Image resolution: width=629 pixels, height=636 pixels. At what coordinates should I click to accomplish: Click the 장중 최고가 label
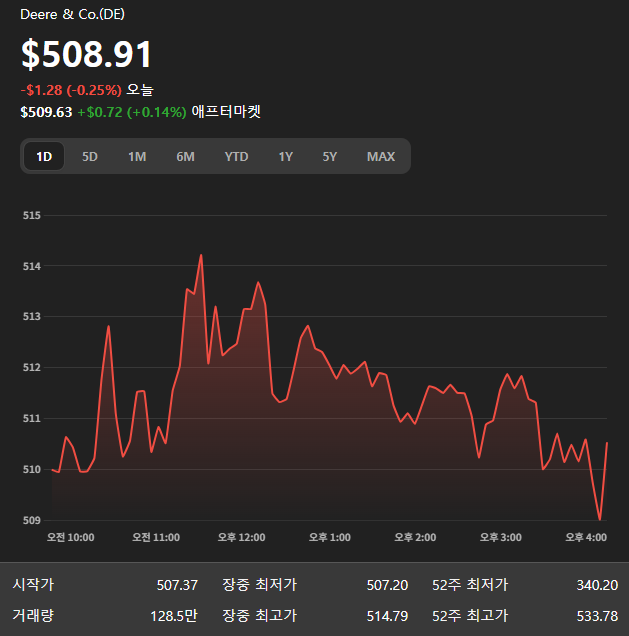(x=260, y=616)
